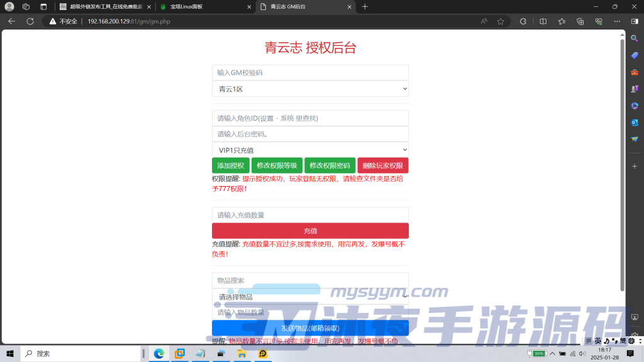Click the 输入GM校验码 input field

pos(310,72)
